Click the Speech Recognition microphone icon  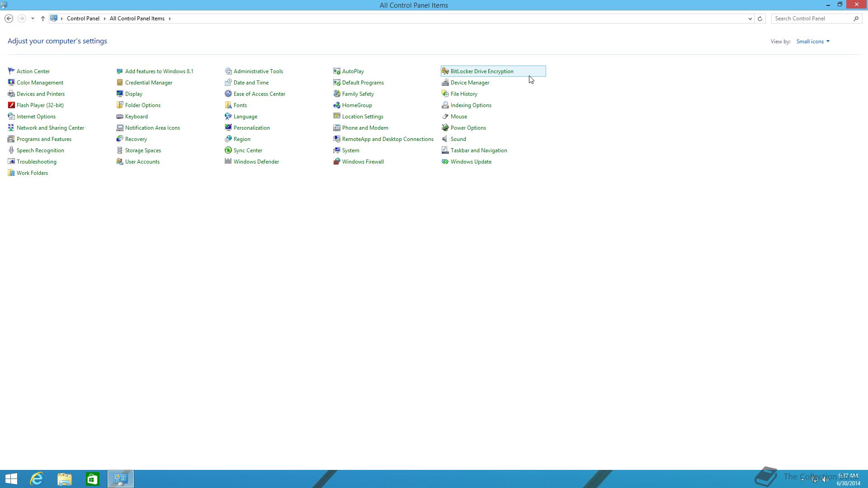[11, 150]
